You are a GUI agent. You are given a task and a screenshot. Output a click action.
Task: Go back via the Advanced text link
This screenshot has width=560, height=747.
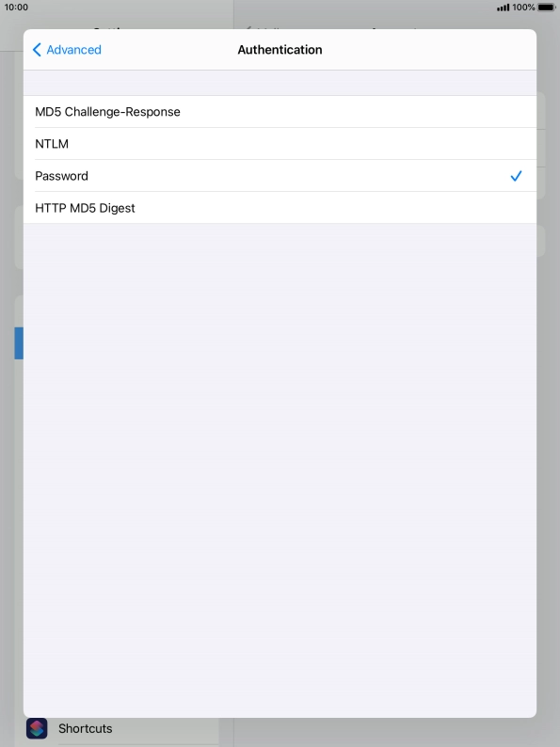73,50
